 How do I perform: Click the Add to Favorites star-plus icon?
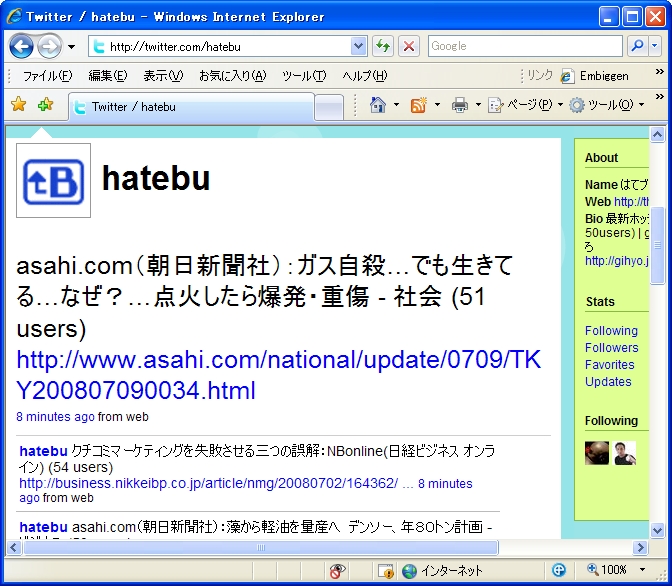[45, 105]
